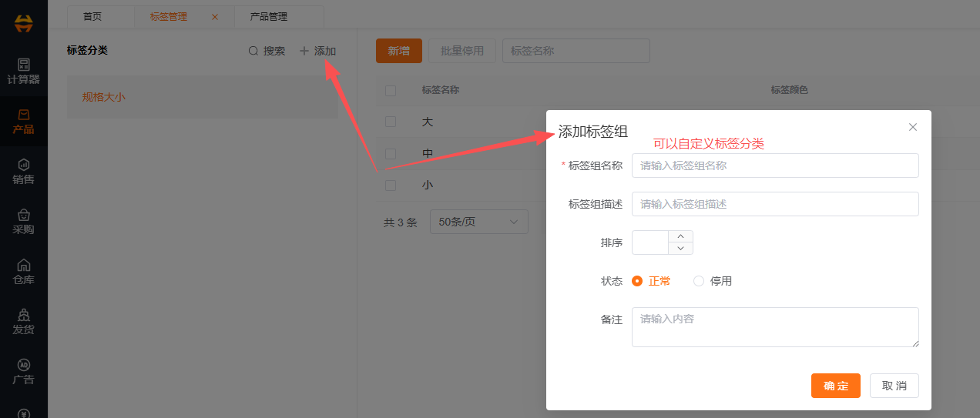Increase 排序 value with up arrow

click(x=680, y=236)
